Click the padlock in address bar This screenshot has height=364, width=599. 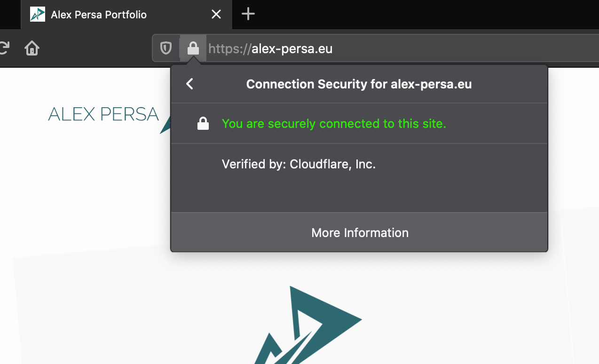click(193, 48)
